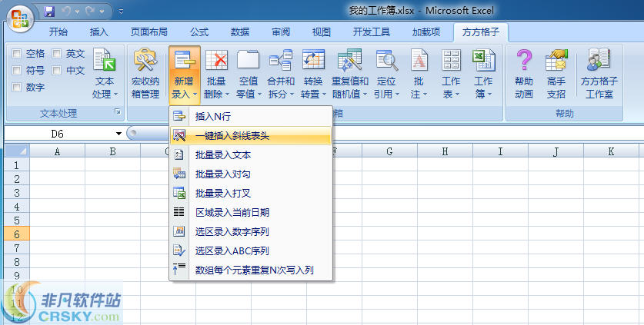Choose 一键插入斜线表头 menu item
The width and height of the screenshot is (644, 325).
(251, 135)
